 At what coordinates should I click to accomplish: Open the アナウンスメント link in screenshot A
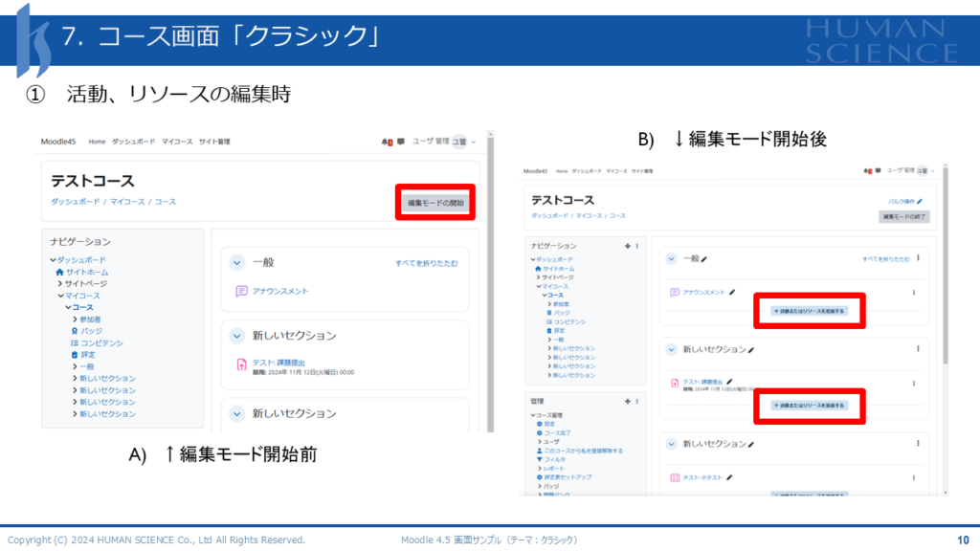[280, 291]
